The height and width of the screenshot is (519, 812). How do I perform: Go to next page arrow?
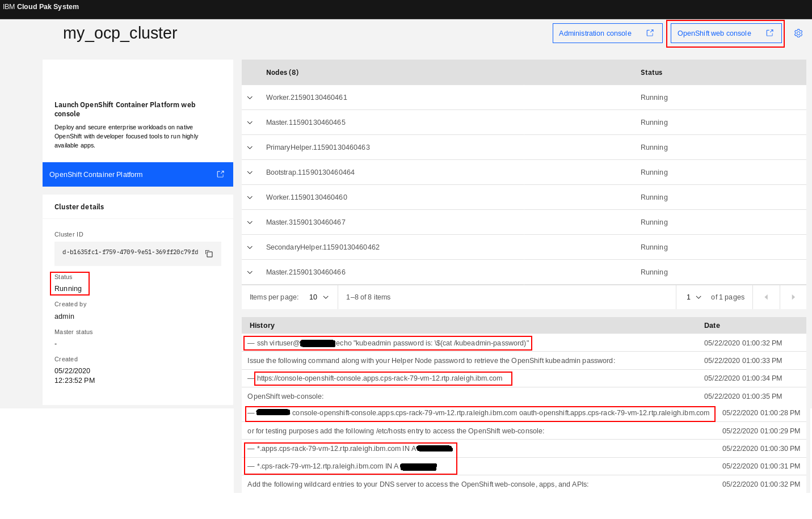(x=793, y=297)
